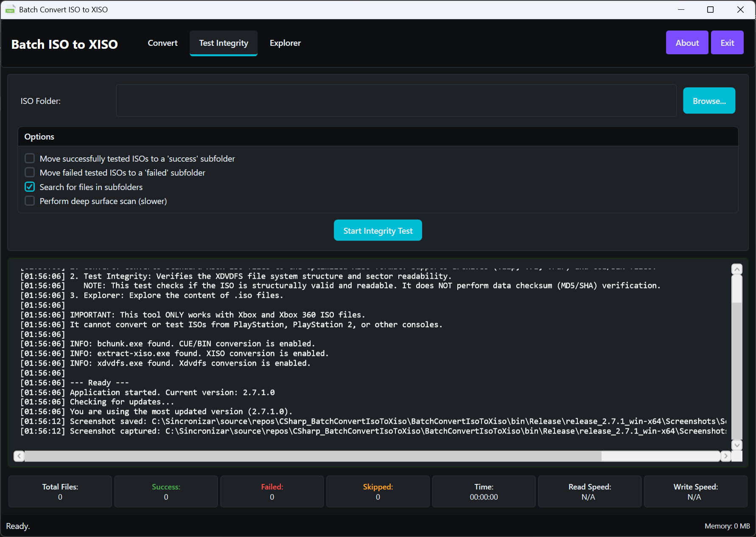The width and height of the screenshot is (756, 537).
Task: Click log line 'Screenshot saved:'
Action: 373,421
